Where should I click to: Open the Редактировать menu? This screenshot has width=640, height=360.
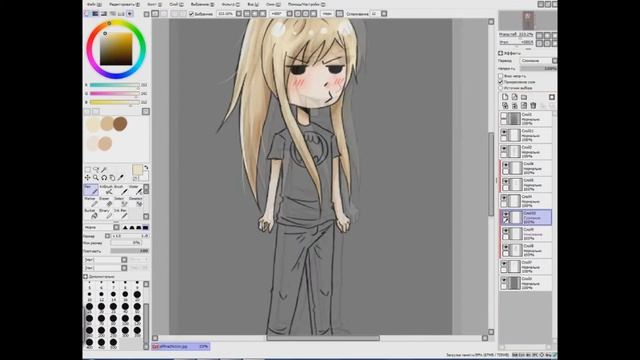point(124,4)
